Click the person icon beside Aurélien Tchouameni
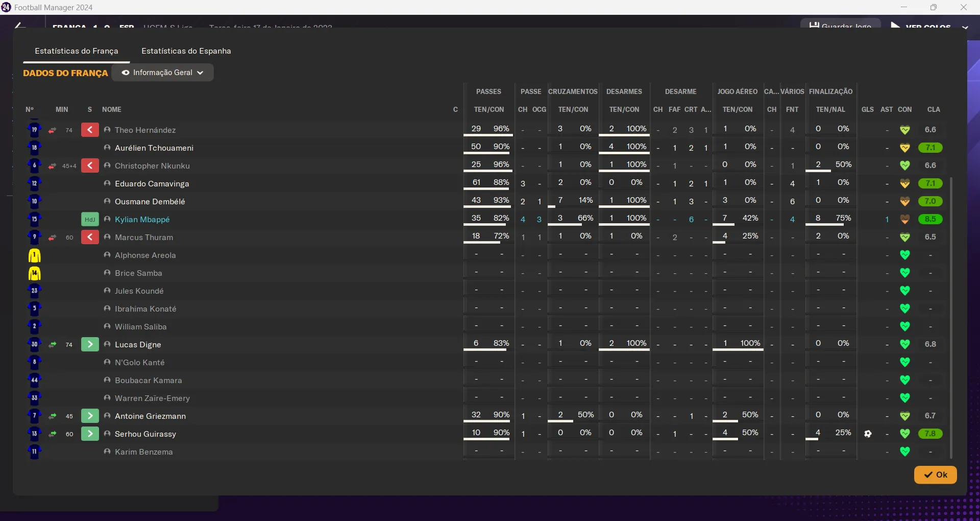The height and width of the screenshot is (521, 980). [107, 148]
